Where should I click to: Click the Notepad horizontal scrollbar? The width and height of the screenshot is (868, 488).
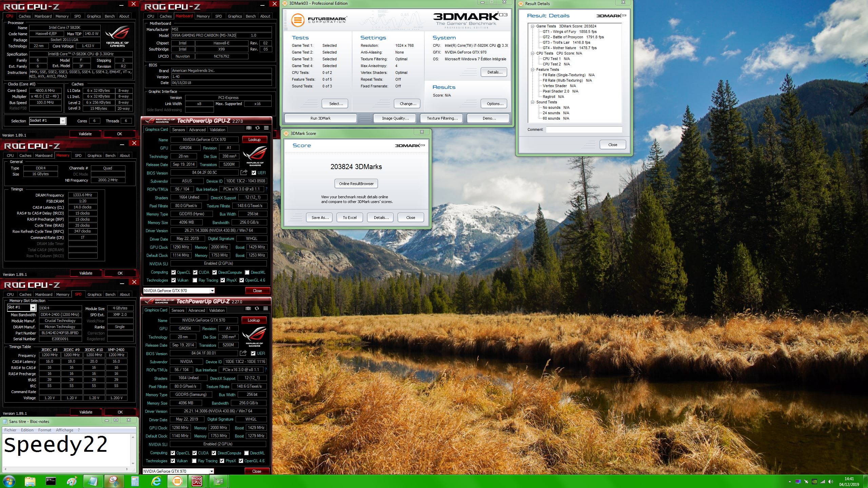pos(66,469)
